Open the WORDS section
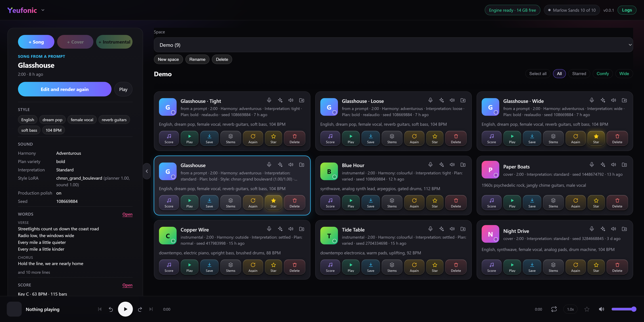The width and height of the screenshot is (644, 322). click(x=127, y=214)
